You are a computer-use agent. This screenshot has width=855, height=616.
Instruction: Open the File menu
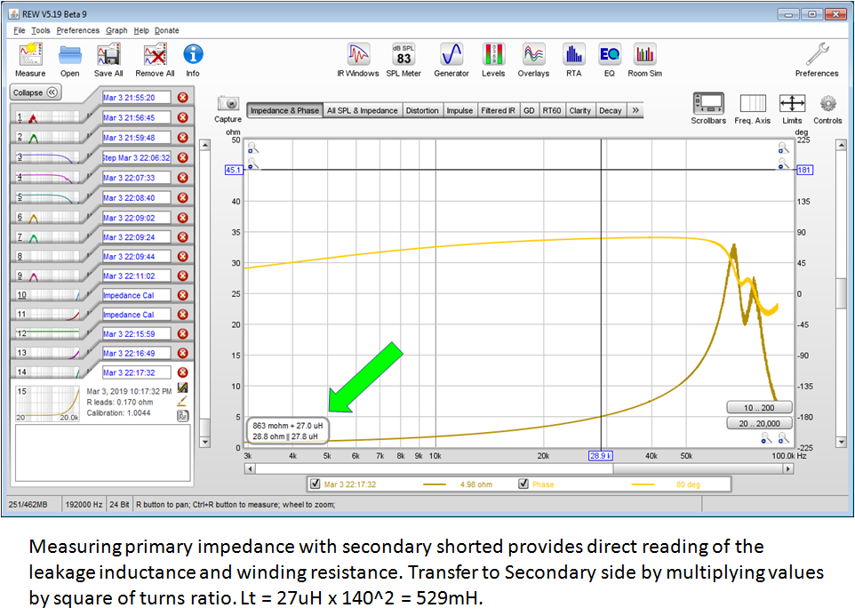coord(19,30)
